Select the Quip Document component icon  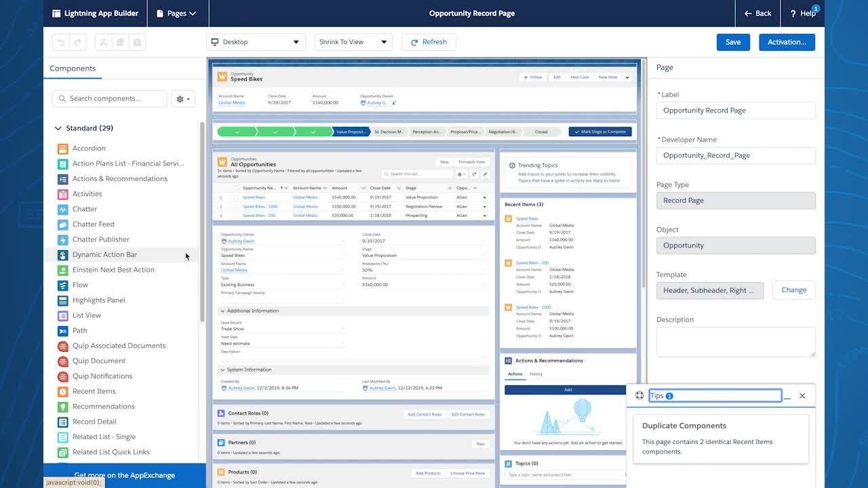coord(62,361)
